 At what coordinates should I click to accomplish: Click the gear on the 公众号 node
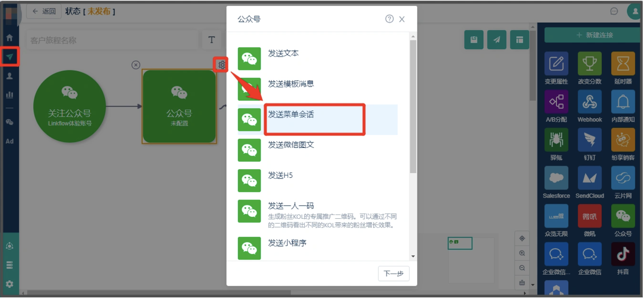pyautogui.click(x=221, y=65)
